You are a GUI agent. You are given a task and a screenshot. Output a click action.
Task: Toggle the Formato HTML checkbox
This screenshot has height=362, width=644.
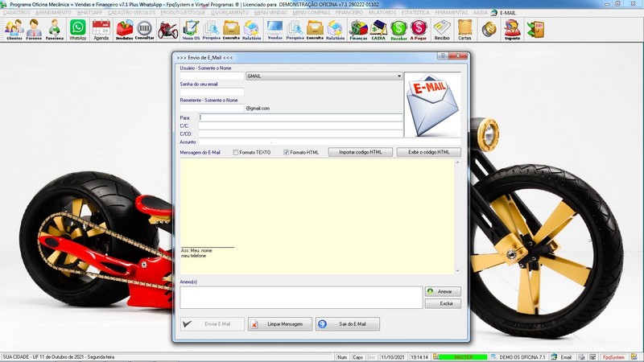point(287,152)
